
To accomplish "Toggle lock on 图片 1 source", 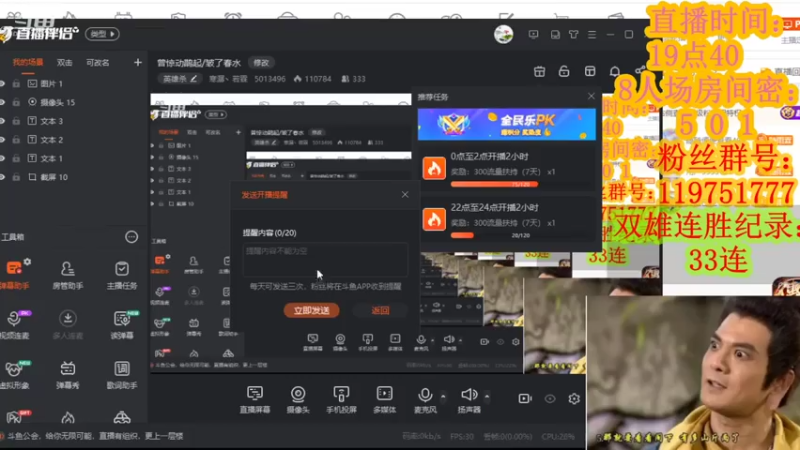I will (16, 84).
